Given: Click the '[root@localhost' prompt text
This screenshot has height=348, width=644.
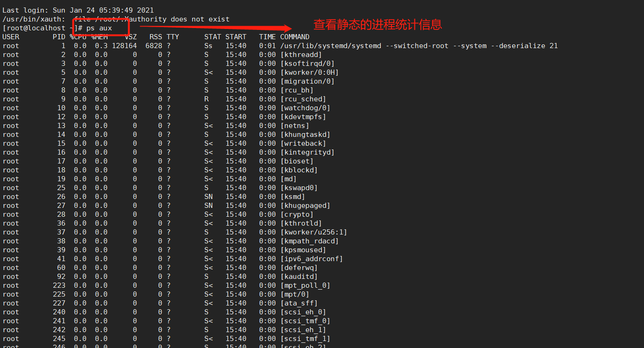Looking at the screenshot, I should pyautogui.click(x=34, y=28).
